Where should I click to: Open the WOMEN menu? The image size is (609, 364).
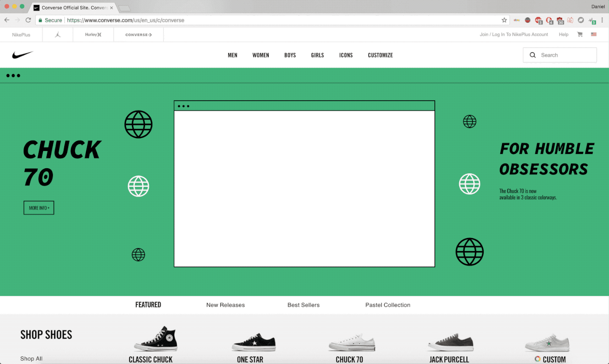tap(261, 55)
